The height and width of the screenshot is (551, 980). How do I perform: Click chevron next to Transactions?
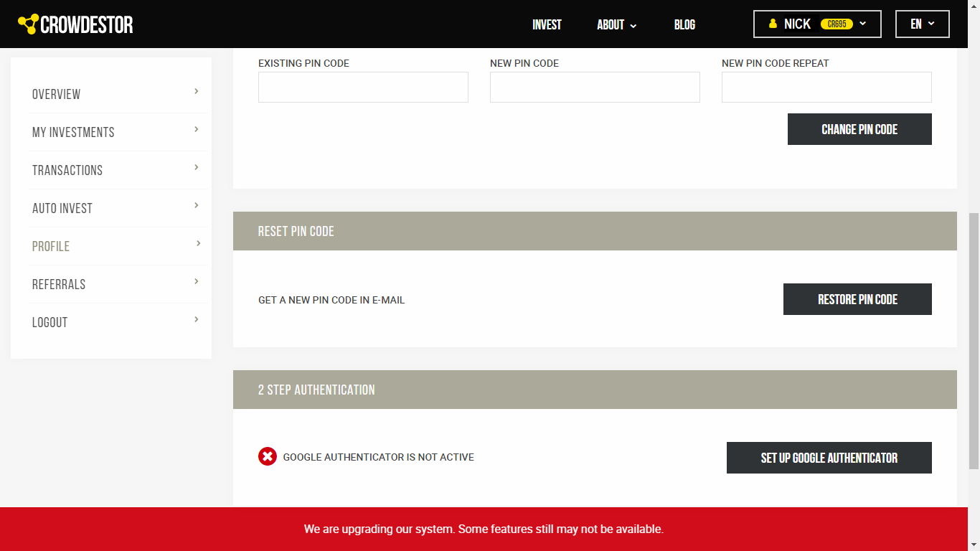(197, 167)
